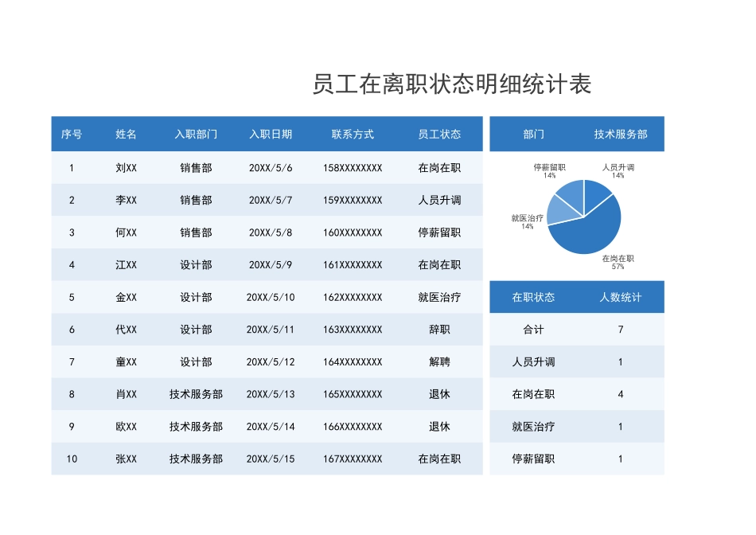Select the 入职部门 column header
The image size is (756, 535).
tap(197, 135)
